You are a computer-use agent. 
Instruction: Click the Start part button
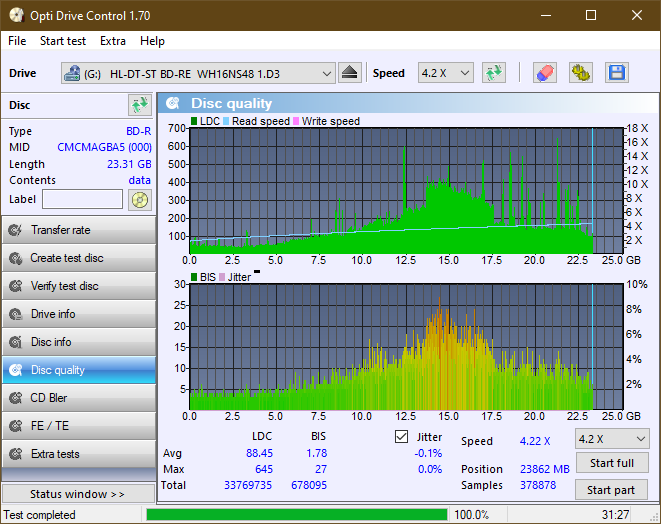pyautogui.click(x=611, y=490)
